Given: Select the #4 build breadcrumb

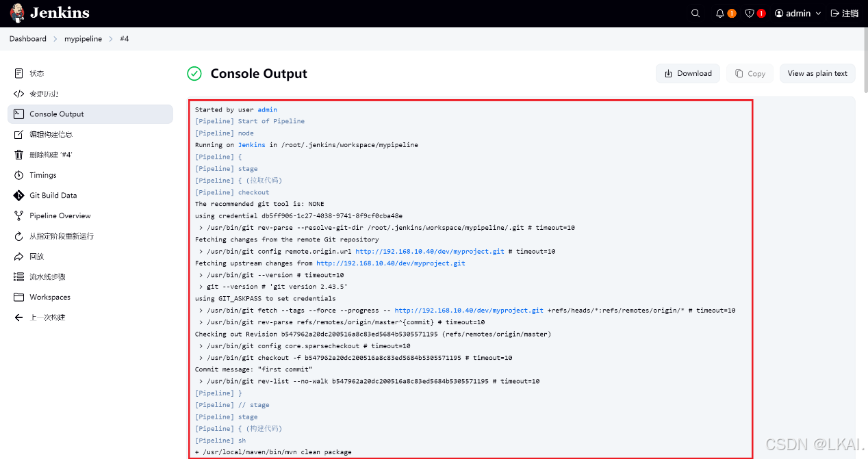Looking at the screenshot, I should pos(125,39).
